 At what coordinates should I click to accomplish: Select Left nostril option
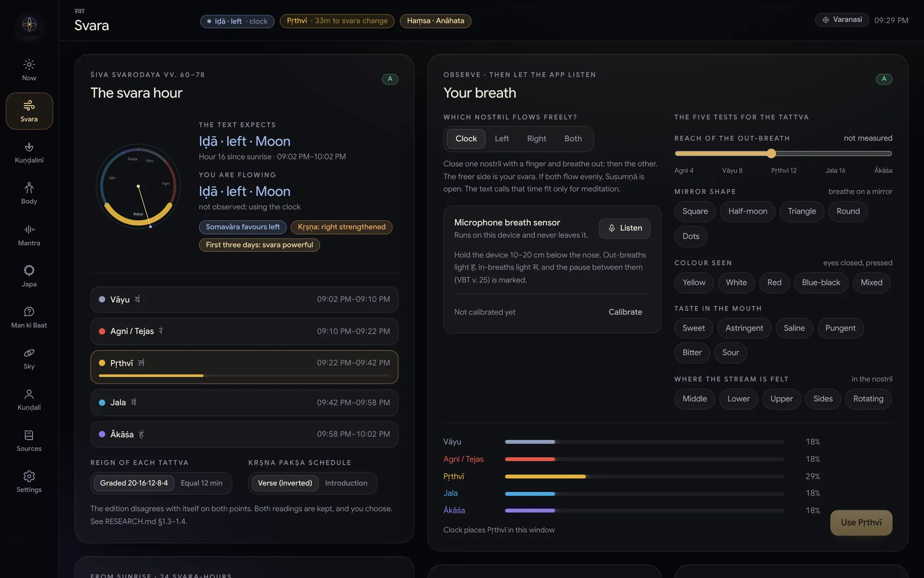pyautogui.click(x=501, y=139)
